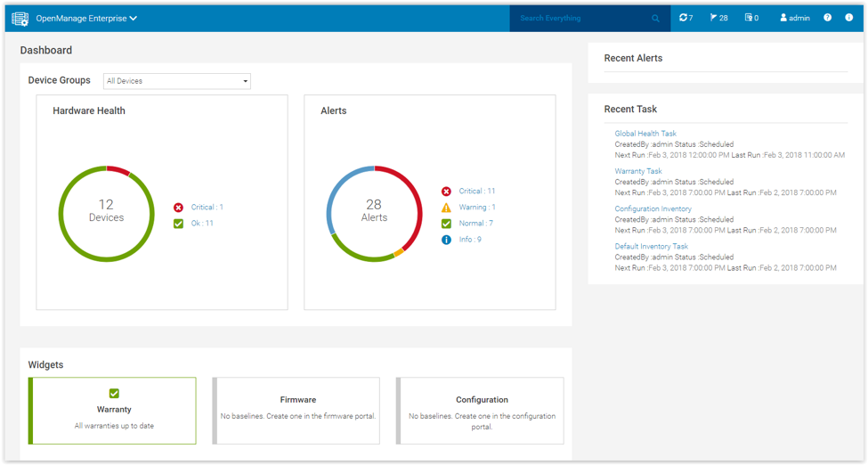
Task: Click the red Critical icon under Alerts
Action: [446, 192]
